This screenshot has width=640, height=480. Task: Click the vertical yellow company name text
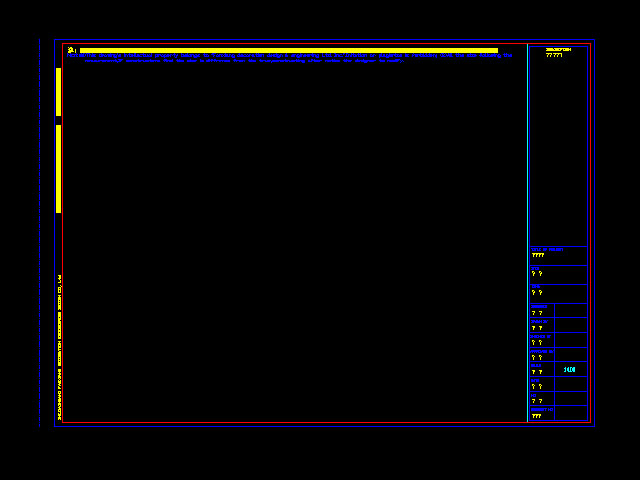coord(60,346)
